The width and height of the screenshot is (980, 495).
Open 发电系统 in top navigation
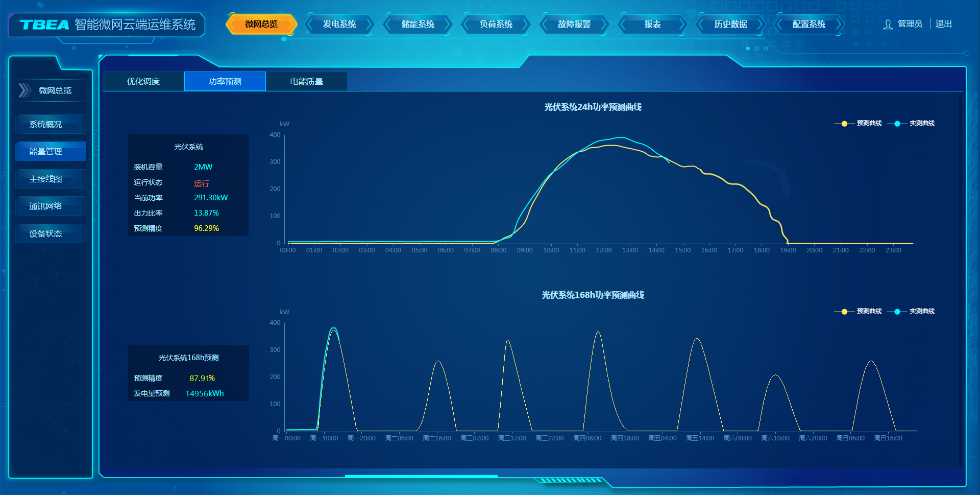coord(339,25)
